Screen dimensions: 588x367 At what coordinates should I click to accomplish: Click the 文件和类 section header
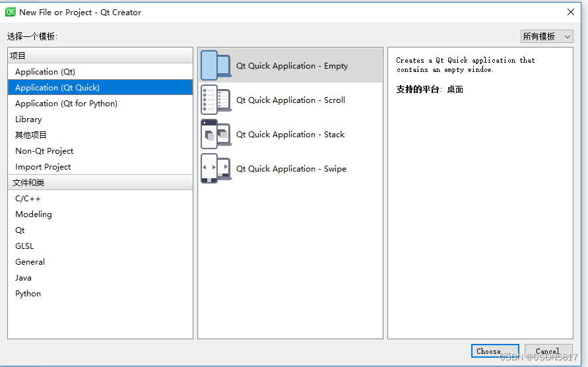click(x=100, y=182)
